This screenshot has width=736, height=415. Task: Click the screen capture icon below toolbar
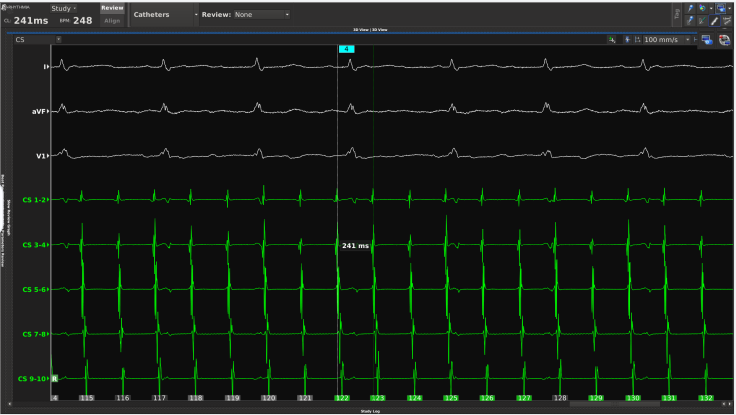pos(707,39)
